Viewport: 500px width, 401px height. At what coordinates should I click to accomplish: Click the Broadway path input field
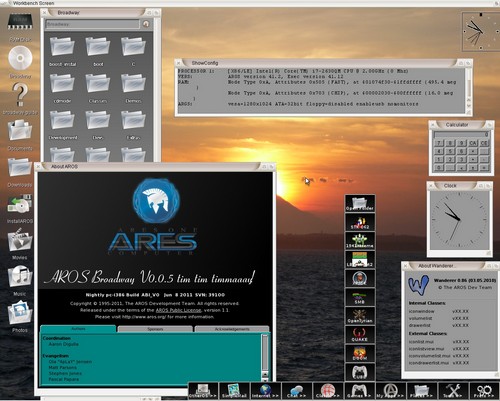point(92,24)
